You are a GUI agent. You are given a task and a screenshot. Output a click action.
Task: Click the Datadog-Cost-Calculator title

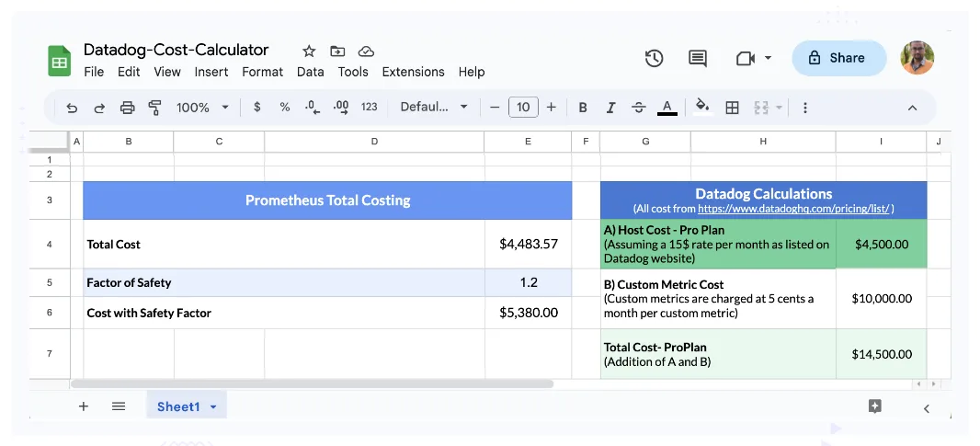(177, 50)
